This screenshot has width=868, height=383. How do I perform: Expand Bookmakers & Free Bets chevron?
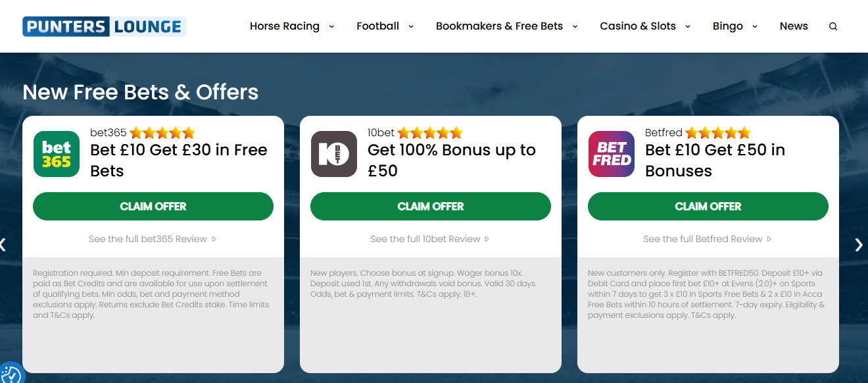tap(575, 26)
